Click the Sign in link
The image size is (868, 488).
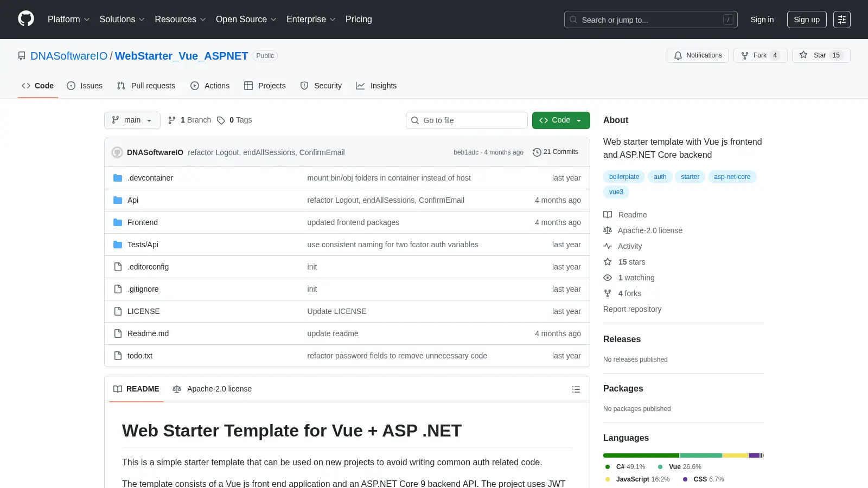762,20
